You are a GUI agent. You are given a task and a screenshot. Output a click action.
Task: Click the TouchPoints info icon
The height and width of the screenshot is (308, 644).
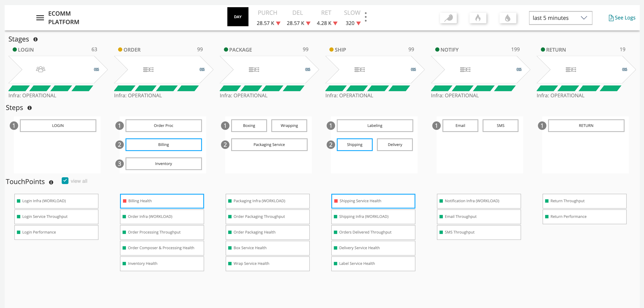click(x=51, y=182)
